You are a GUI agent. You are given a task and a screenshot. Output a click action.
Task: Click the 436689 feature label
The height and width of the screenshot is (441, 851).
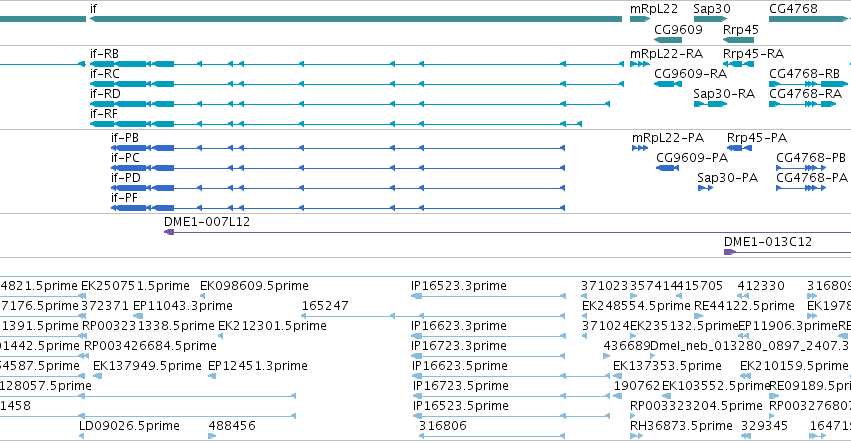click(627, 346)
